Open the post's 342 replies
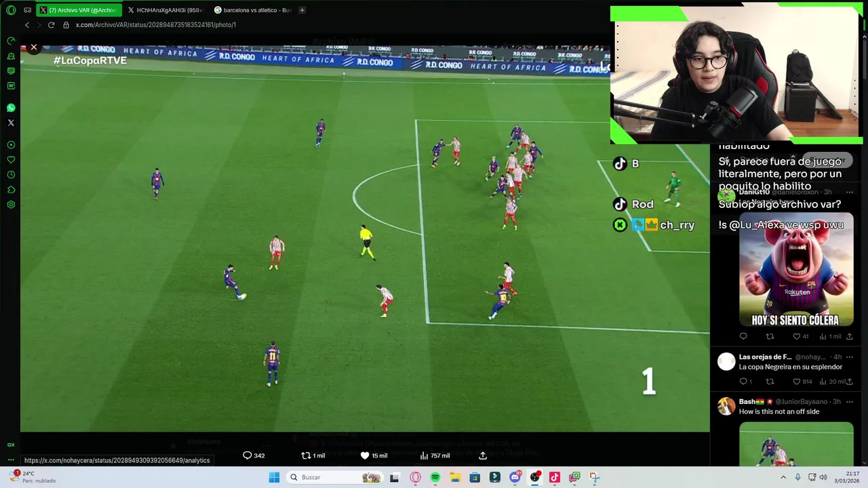Image resolution: width=868 pixels, height=488 pixels. coord(254,455)
